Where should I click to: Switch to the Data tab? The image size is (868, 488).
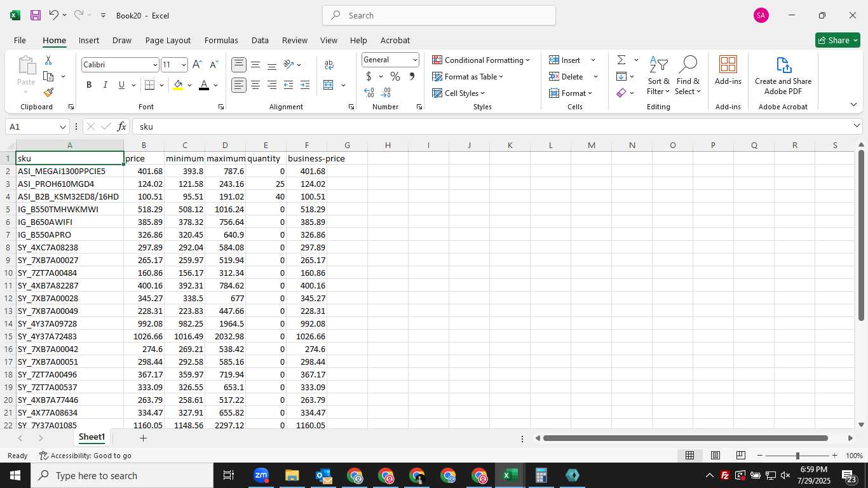260,40
